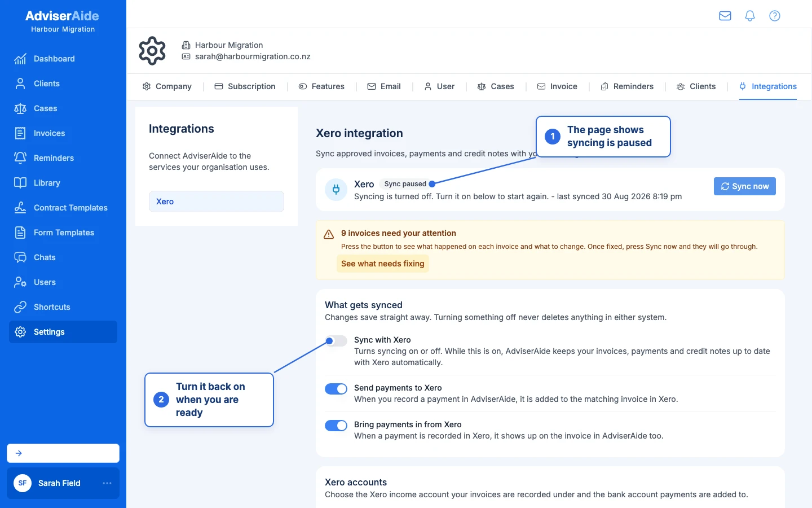The width and height of the screenshot is (812, 508).
Task: Turn off Send payments to Xero
Action: 336,389
